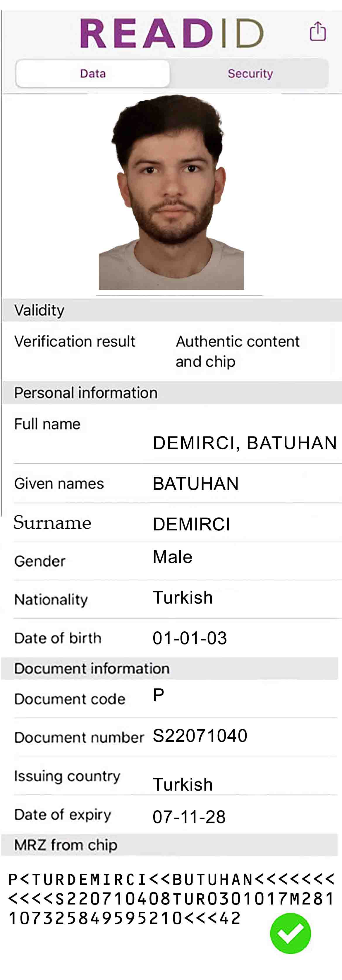Tap the MRZ from chip text block
This screenshot has width=342, height=980.
click(171, 899)
